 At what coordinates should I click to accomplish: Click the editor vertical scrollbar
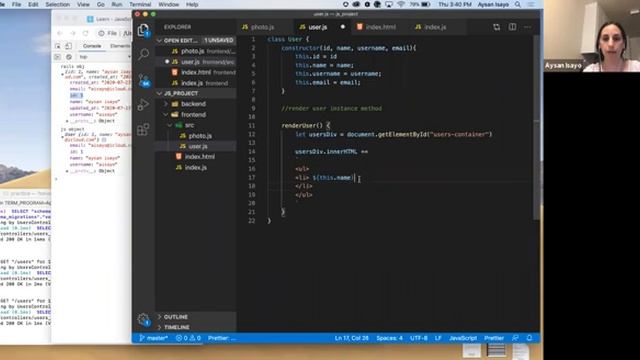pyautogui.click(x=536, y=127)
